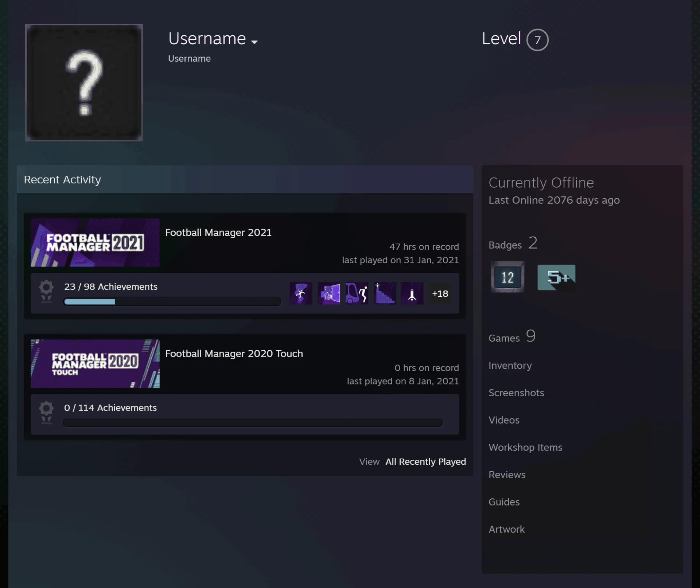
Task: Click the 12 years of service badge
Action: tap(507, 277)
